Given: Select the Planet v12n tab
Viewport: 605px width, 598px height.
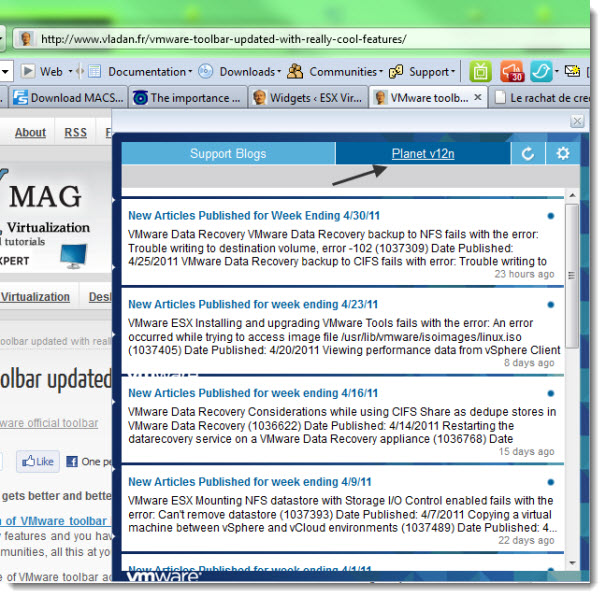Looking at the screenshot, I should click(x=423, y=154).
